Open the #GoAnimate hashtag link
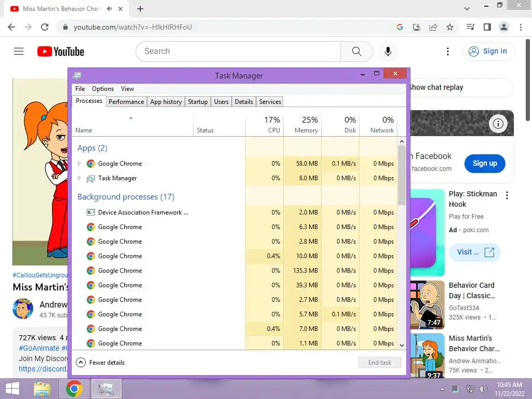Screen dimensions: 532x399 (39, 348)
